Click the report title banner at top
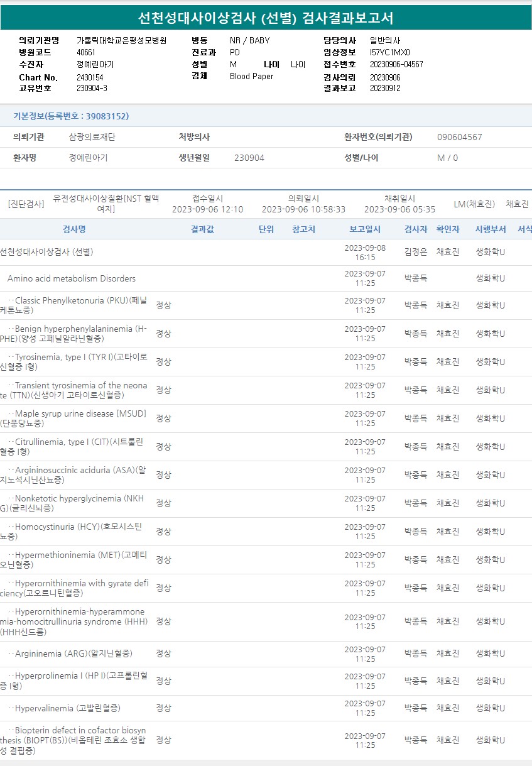 tap(266, 18)
